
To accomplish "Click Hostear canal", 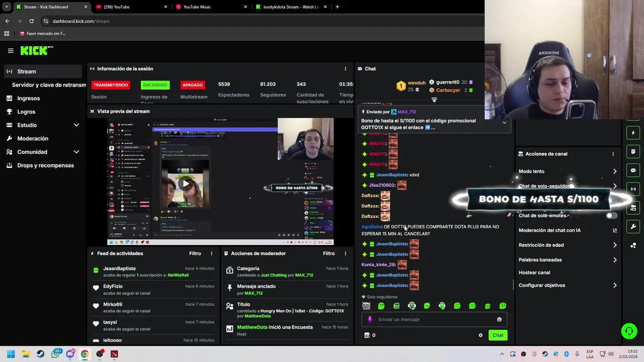I will click(534, 273).
